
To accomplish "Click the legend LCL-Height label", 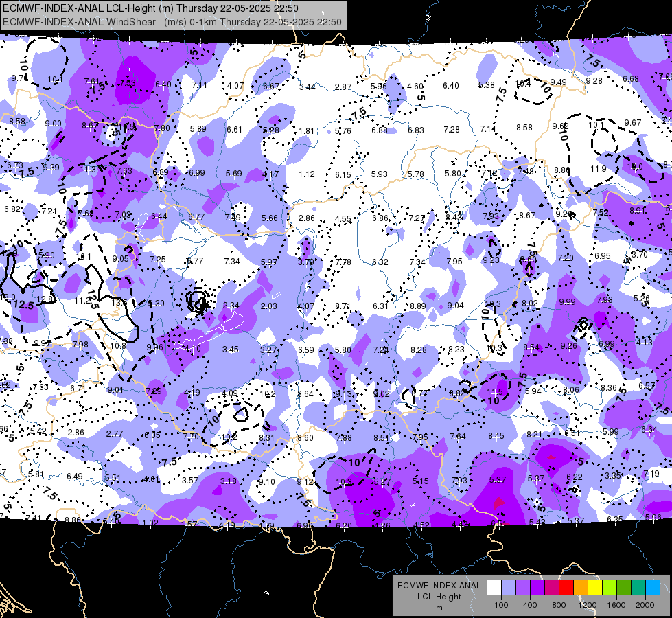I will [439, 597].
